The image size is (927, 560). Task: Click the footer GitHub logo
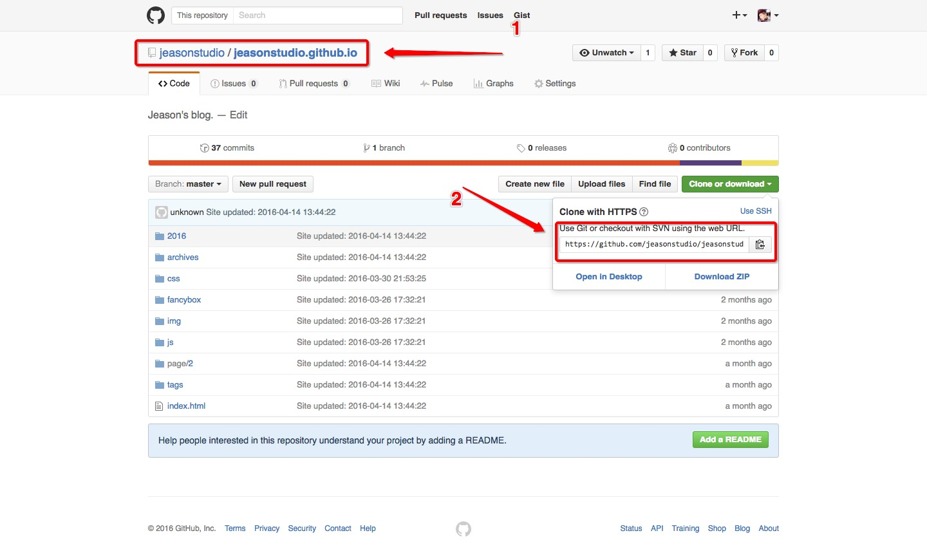click(x=464, y=529)
